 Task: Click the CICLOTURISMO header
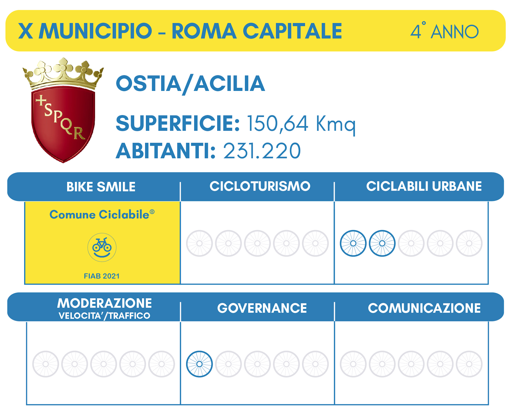tap(260, 186)
